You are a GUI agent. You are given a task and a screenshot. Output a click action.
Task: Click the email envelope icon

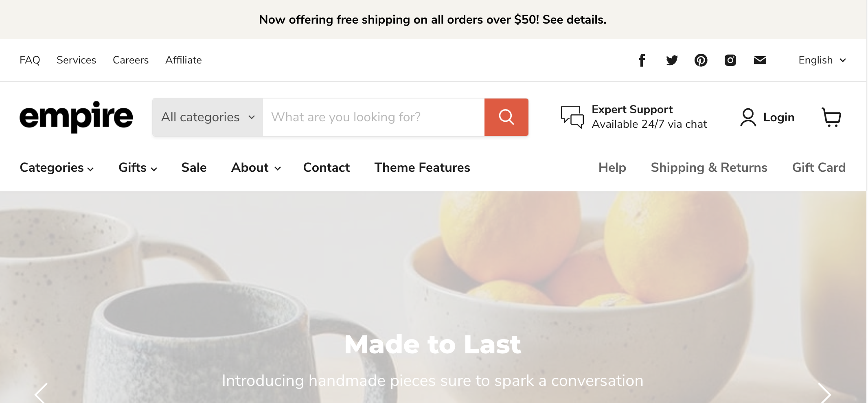(760, 60)
